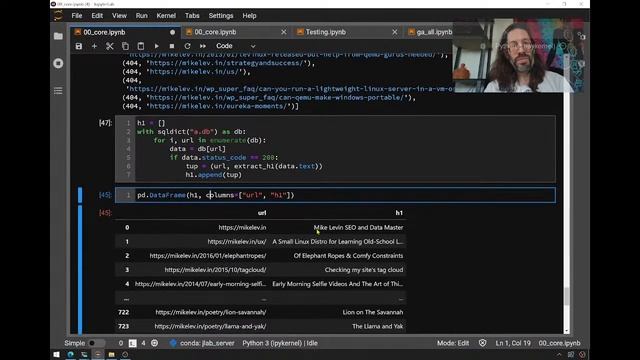
Task: Open the running terminals and kernels panel
Action: click(58, 63)
